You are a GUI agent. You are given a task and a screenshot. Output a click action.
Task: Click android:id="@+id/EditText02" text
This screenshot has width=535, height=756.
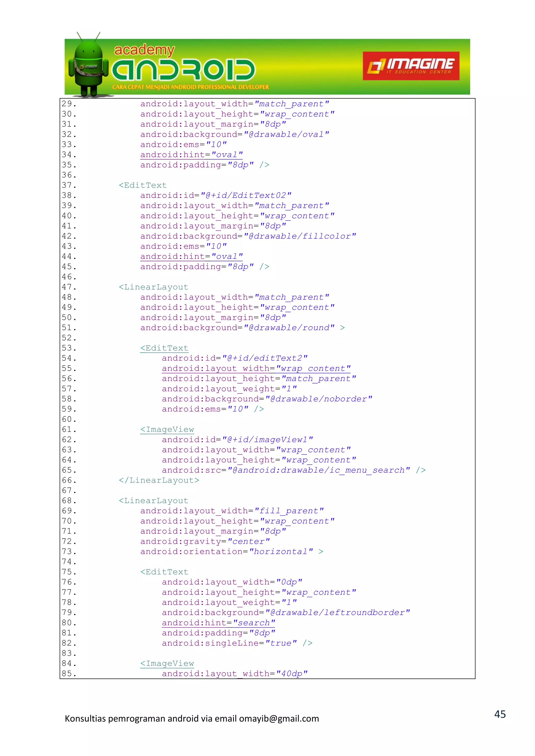pyautogui.click(x=216, y=196)
